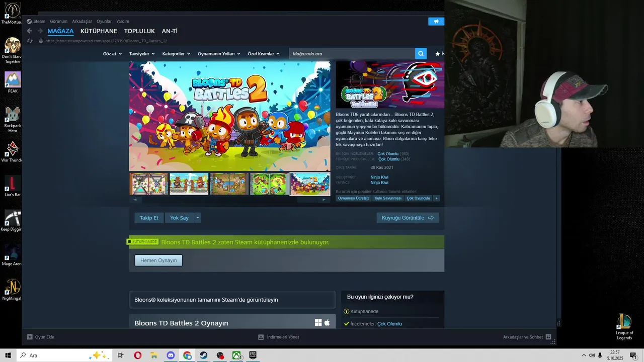This screenshot has width=644, height=362.
Task: Click Oyun Ekle plus icon
Action: [x=30, y=337]
